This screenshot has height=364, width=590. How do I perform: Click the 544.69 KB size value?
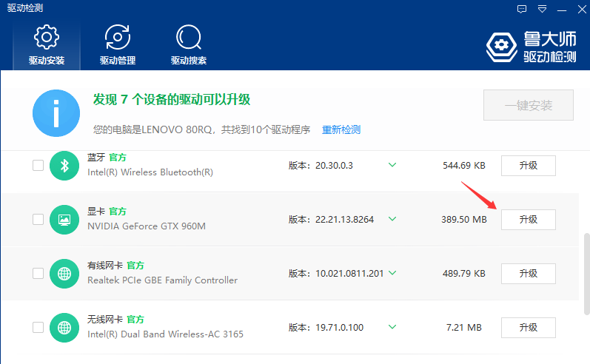pyautogui.click(x=464, y=166)
